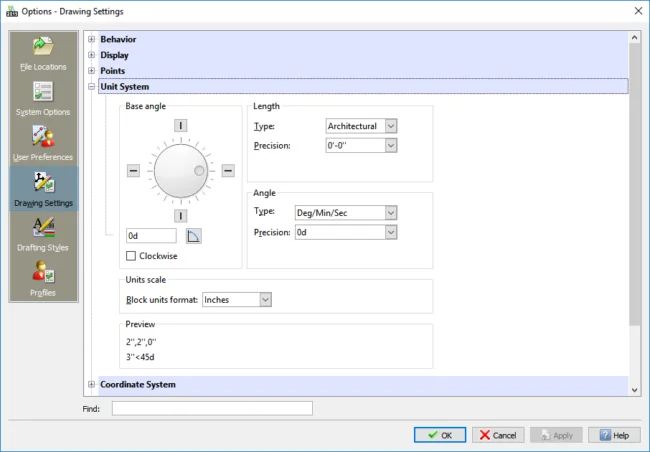Select the System Options sidebar icon
The height and width of the screenshot is (452, 650).
click(42, 97)
